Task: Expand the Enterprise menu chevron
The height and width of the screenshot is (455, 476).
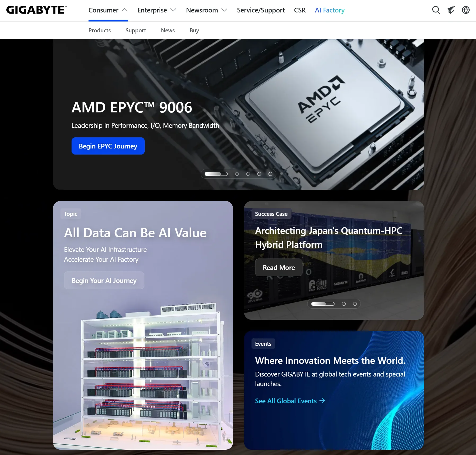Action: [173, 10]
